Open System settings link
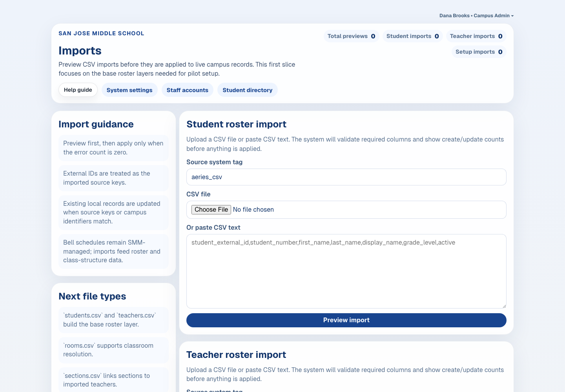The width and height of the screenshot is (565, 392). [x=129, y=90]
